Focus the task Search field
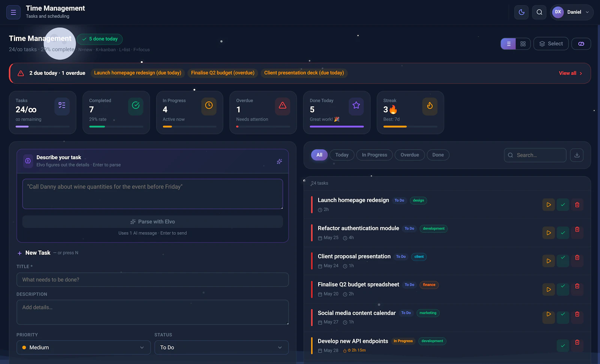Image resolution: width=600 pixels, height=364 pixels. (535, 155)
